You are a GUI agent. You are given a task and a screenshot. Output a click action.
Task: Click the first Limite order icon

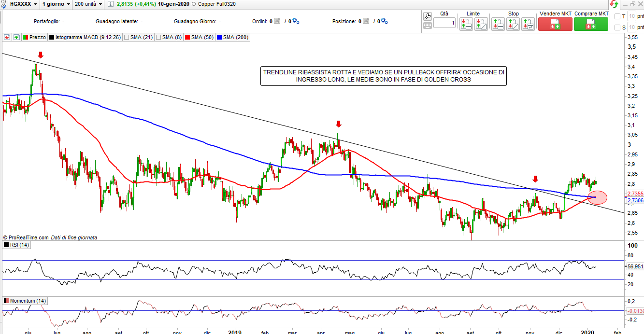[x=466, y=24]
